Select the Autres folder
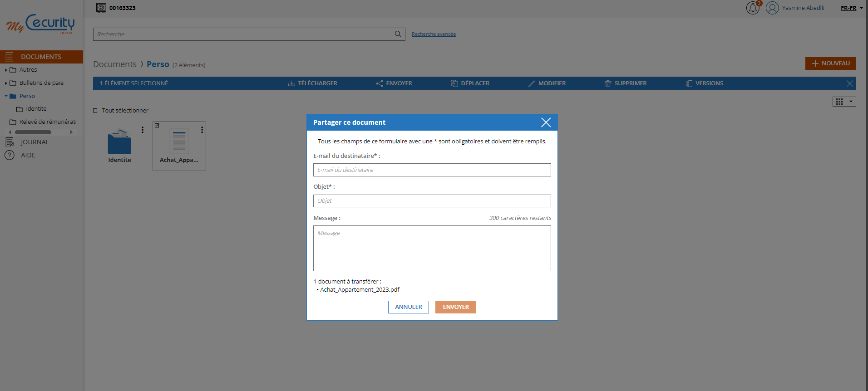The height and width of the screenshot is (391, 868). pos(28,70)
